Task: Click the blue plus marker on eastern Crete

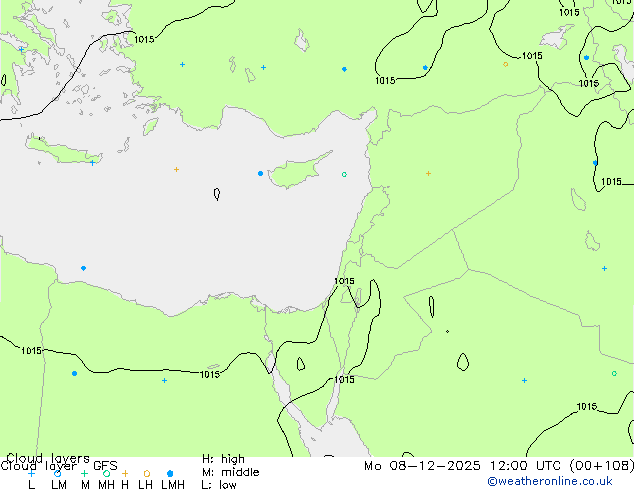Action: point(93,163)
